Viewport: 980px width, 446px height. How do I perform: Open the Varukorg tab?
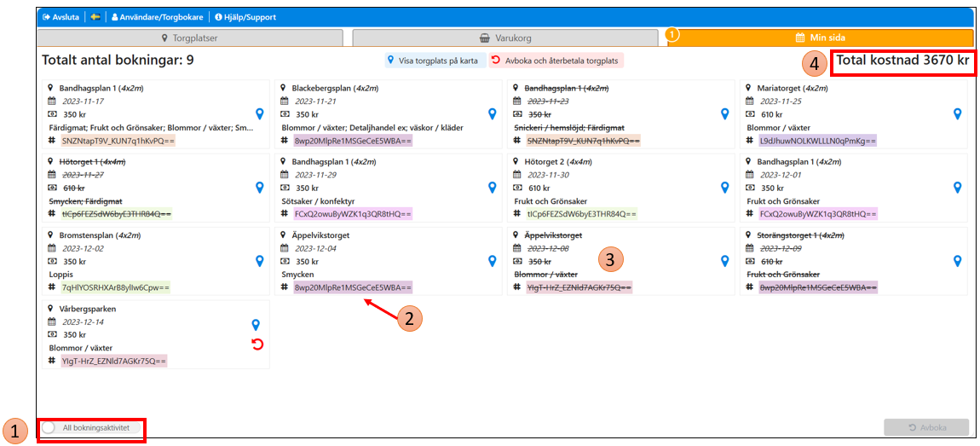505,38
